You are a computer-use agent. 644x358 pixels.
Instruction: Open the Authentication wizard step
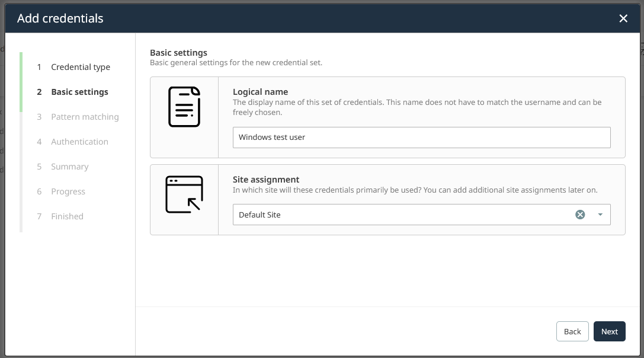click(79, 142)
